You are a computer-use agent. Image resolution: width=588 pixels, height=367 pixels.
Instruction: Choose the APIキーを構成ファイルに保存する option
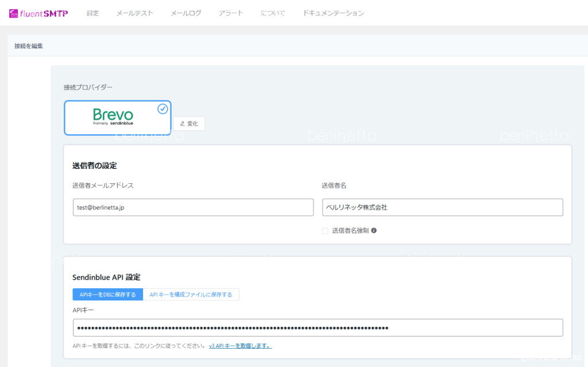coord(191,295)
